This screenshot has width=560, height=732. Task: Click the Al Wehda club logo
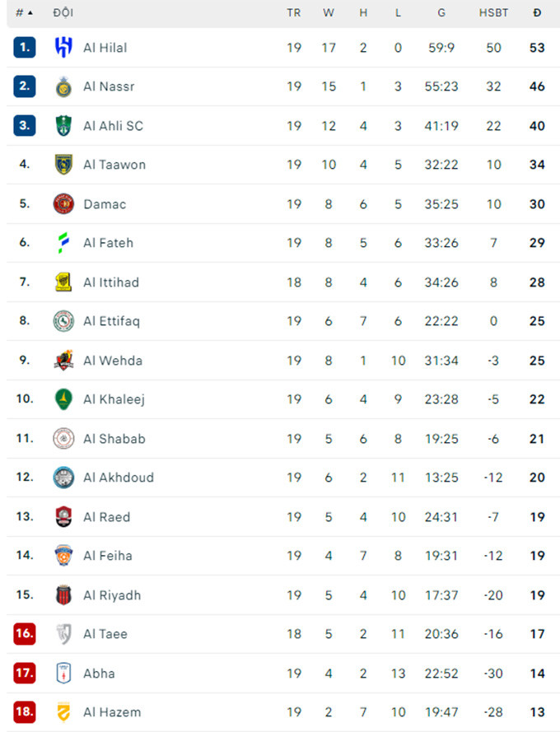click(63, 361)
